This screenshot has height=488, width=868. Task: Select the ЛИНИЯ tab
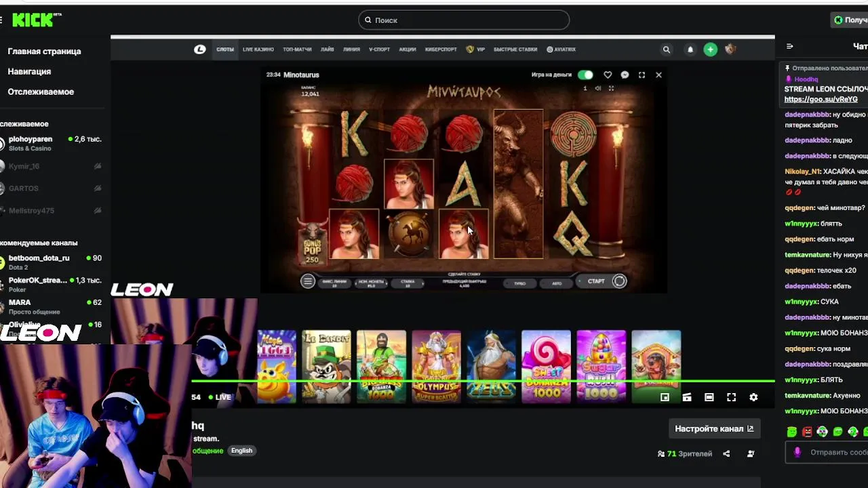(351, 49)
